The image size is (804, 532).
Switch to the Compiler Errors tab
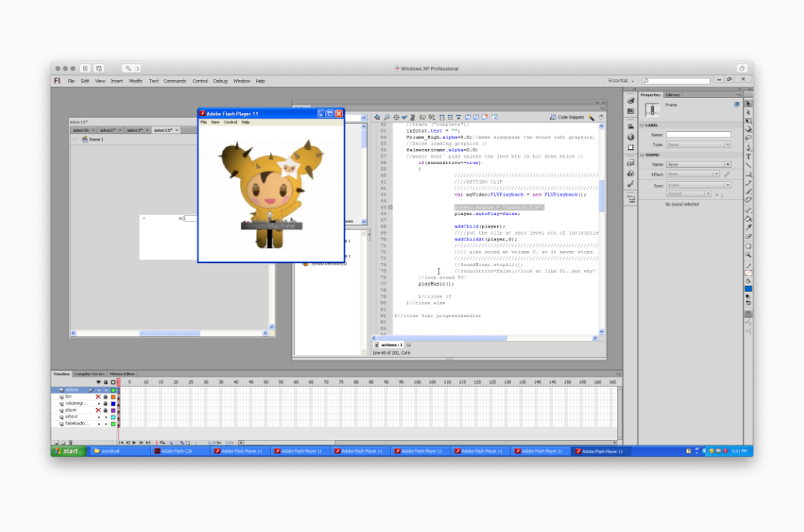(90, 374)
